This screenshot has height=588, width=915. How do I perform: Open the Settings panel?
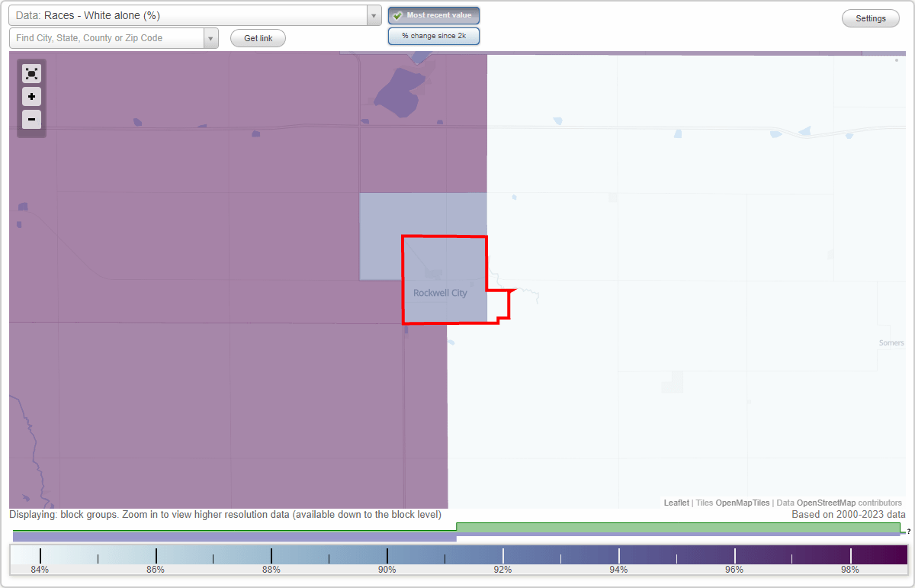(x=870, y=18)
